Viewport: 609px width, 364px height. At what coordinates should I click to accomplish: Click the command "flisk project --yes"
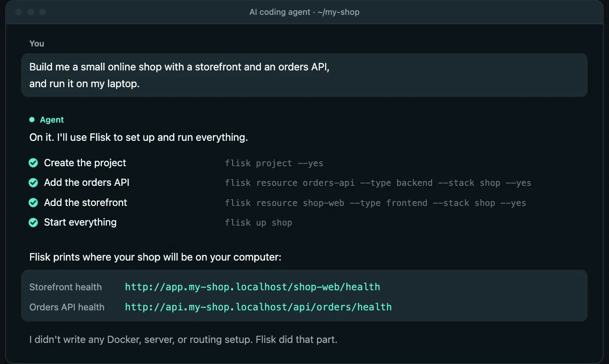click(274, 163)
